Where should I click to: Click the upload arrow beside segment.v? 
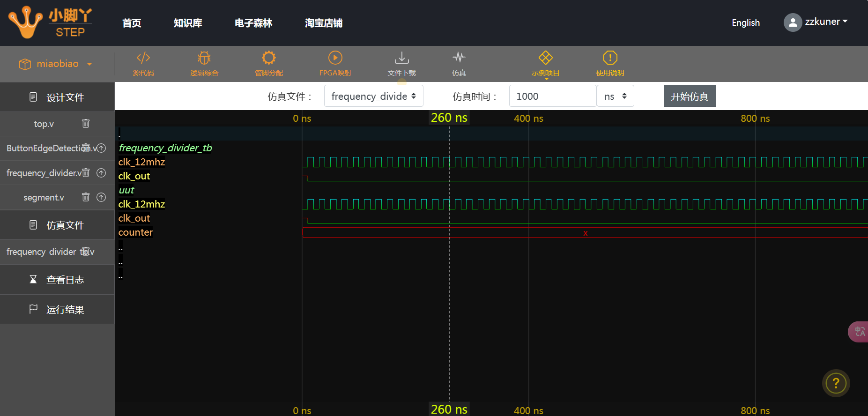(x=101, y=197)
